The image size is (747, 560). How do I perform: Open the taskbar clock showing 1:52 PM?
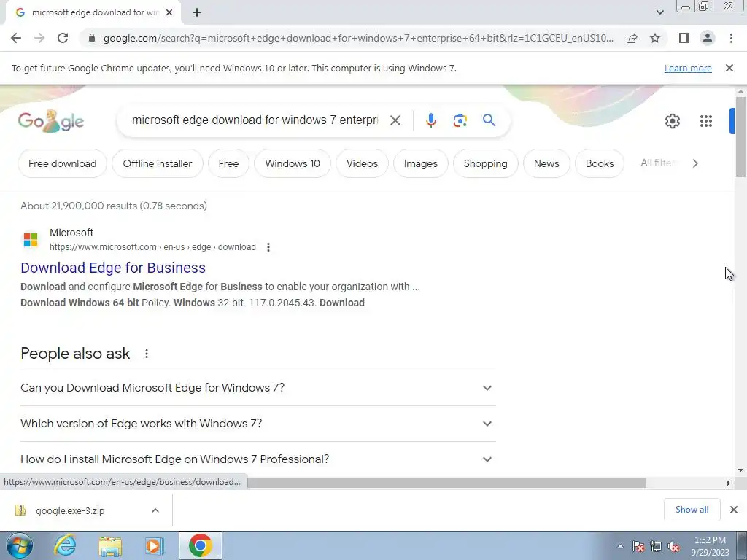710,546
